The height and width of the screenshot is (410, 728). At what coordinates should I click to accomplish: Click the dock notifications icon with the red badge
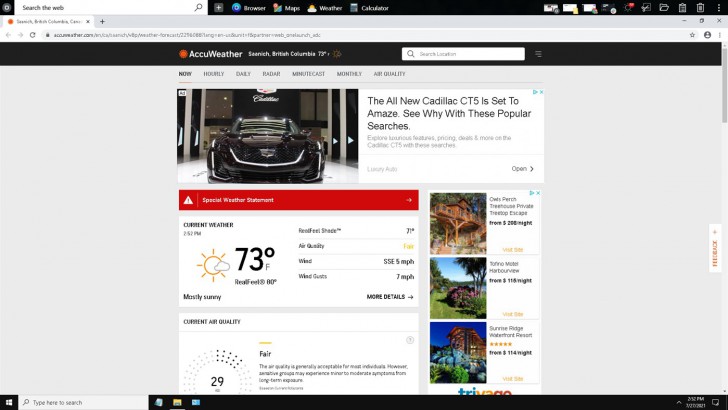pyautogui.click(x=629, y=7)
